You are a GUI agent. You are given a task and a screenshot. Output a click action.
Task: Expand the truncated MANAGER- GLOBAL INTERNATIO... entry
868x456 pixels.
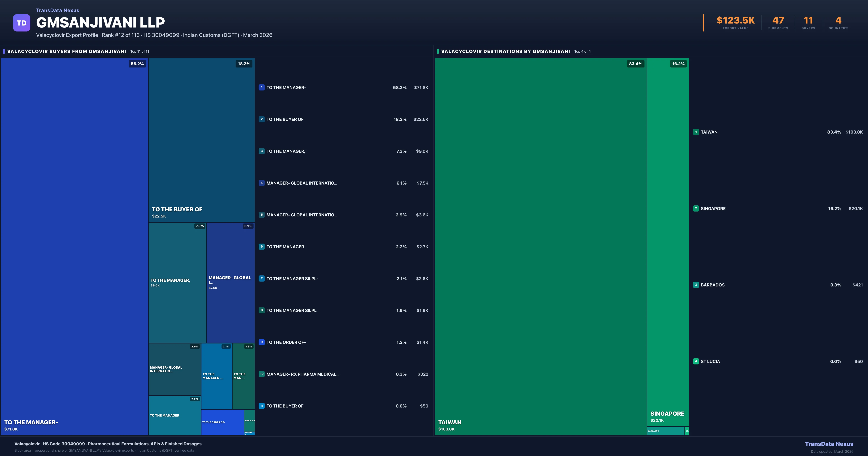302,183
